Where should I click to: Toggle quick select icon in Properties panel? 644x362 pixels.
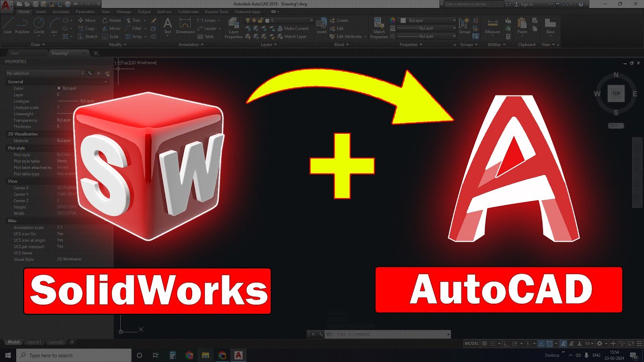coord(107,73)
